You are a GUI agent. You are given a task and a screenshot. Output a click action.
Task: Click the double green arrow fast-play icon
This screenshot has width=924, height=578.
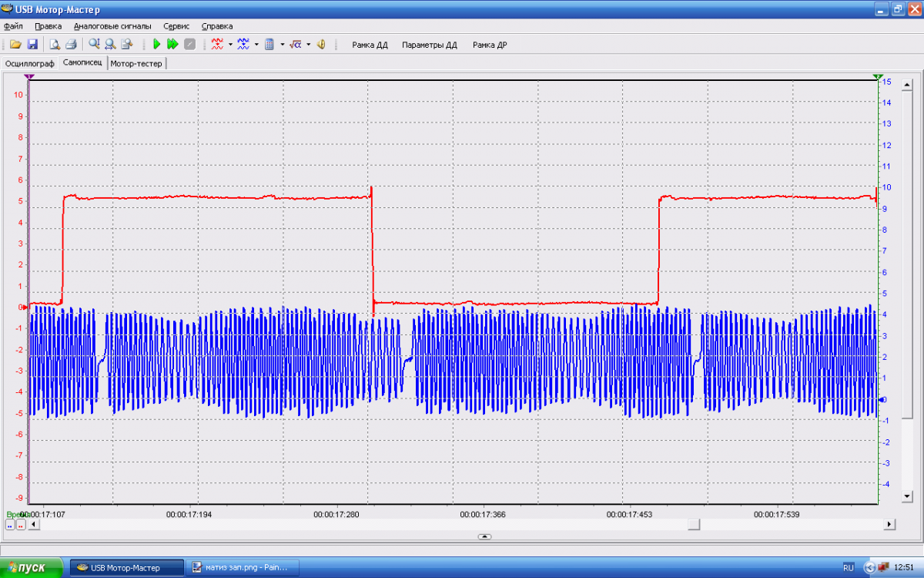click(x=172, y=45)
